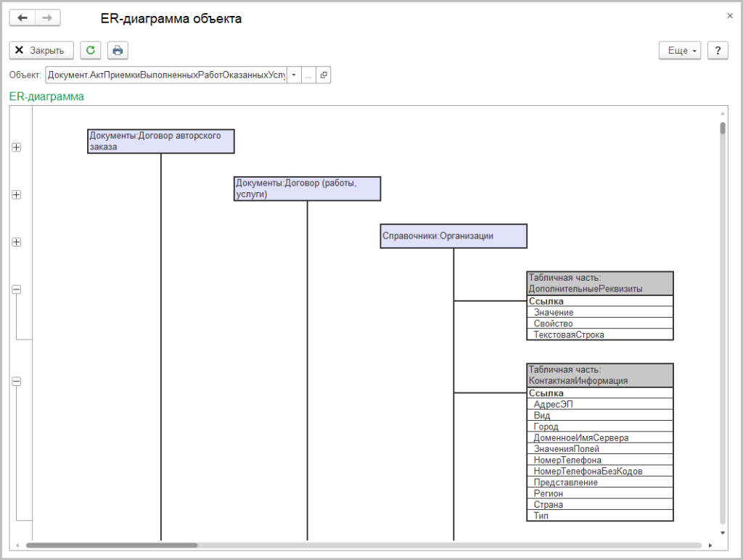Viewport: 743px width, 560px height.
Task: Print the diagram using printer icon
Action: 118,50
